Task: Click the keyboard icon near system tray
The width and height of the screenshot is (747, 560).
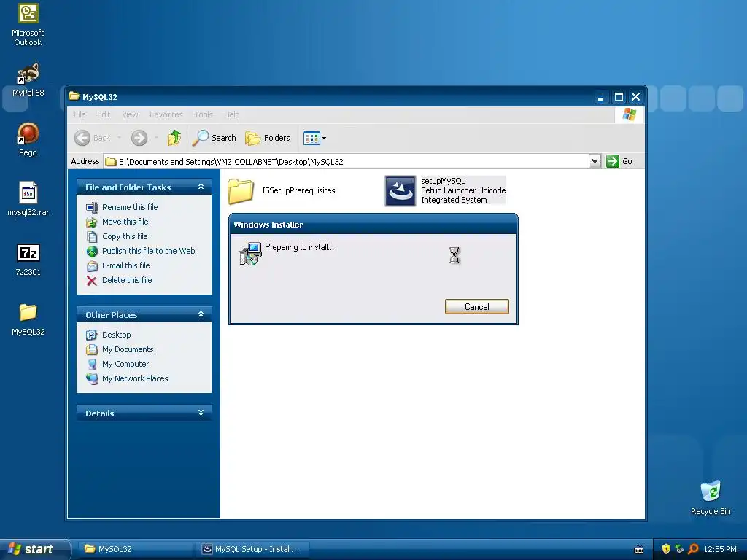Action: pyautogui.click(x=639, y=550)
